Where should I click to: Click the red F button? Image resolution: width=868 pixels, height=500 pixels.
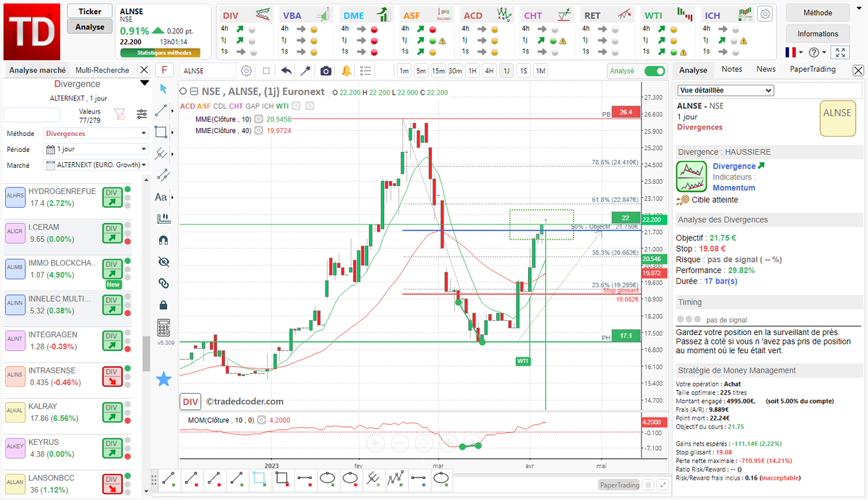(164, 70)
